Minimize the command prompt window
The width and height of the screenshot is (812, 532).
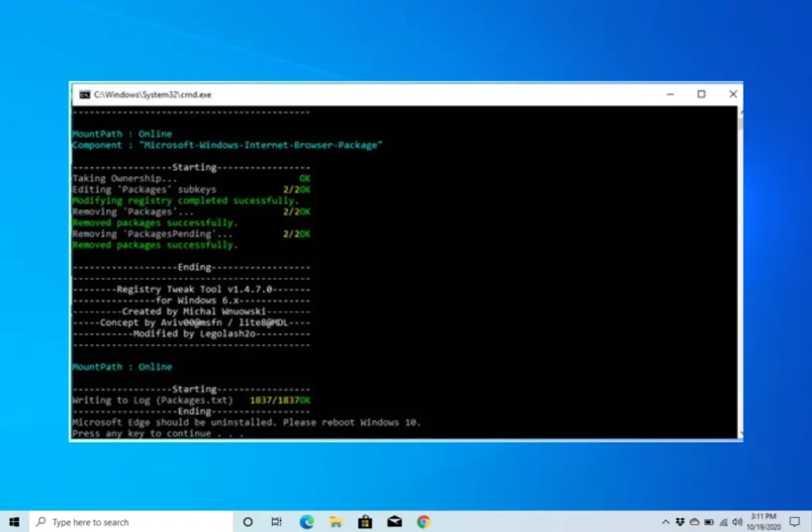tap(670, 94)
